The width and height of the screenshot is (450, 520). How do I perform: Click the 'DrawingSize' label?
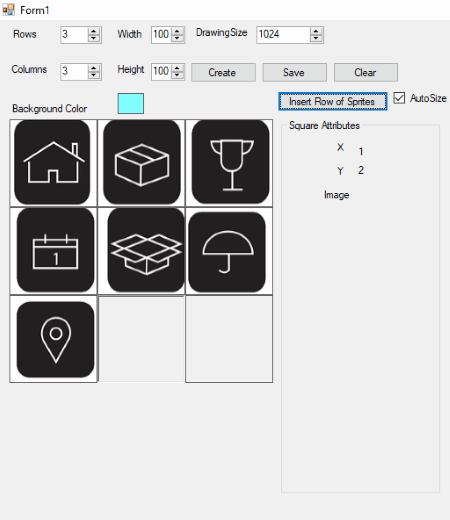[x=221, y=33]
